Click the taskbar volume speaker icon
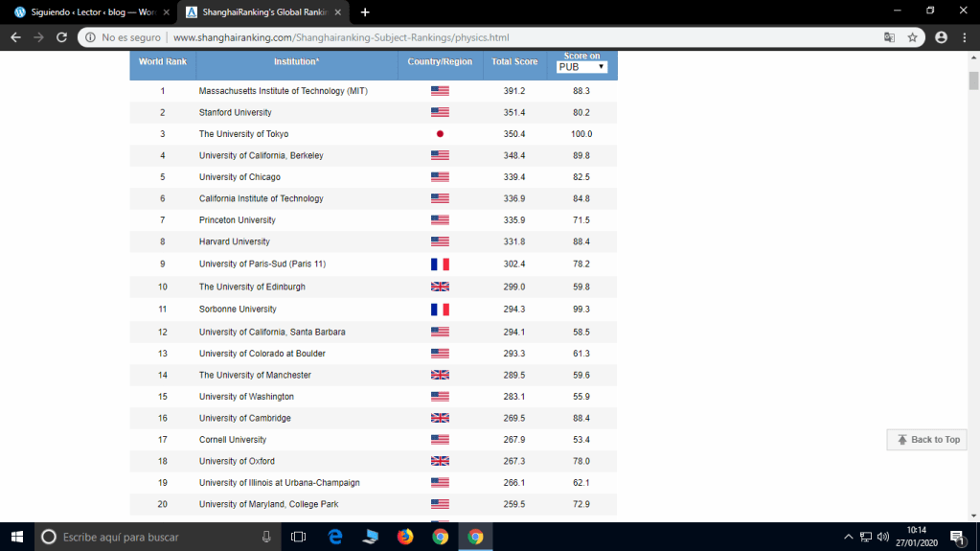This screenshot has width=980, height=551. pyautogui.click(x=882, y=537)
